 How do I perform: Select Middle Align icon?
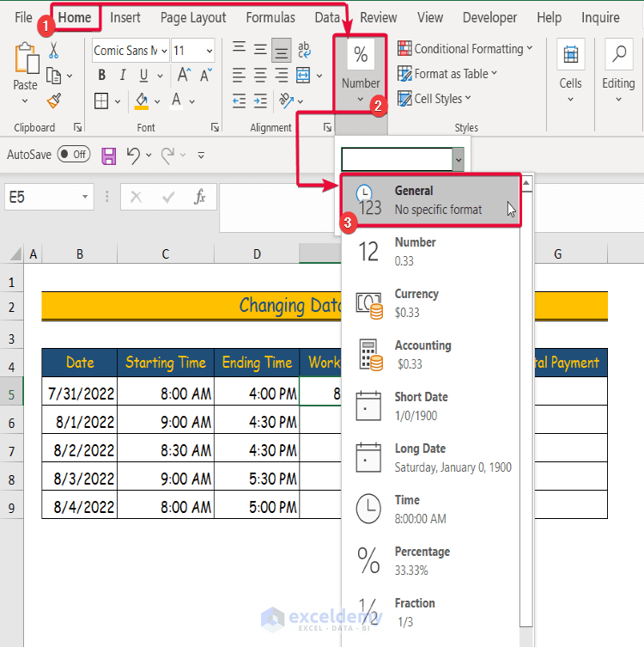[260, 50]
